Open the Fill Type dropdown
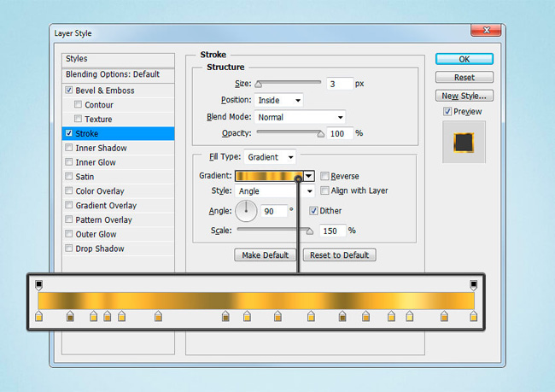The image size is (555, 392). [270, 157]
